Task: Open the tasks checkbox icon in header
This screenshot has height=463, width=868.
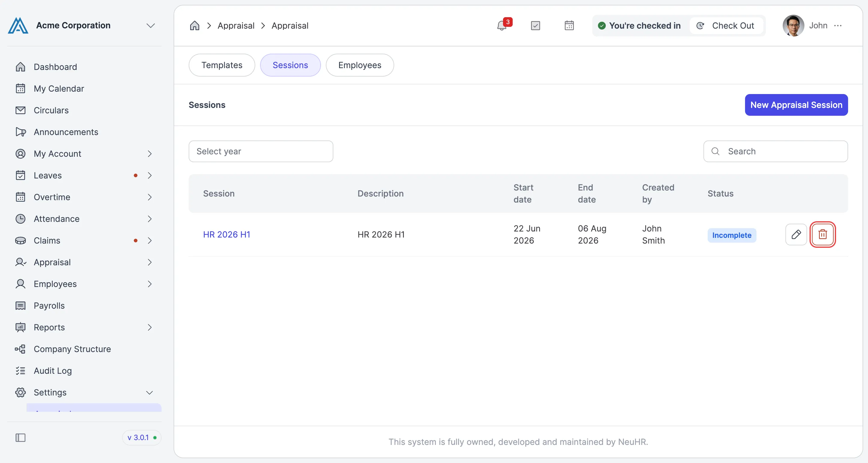Action: pyautogui.click(x=536, y=26)
